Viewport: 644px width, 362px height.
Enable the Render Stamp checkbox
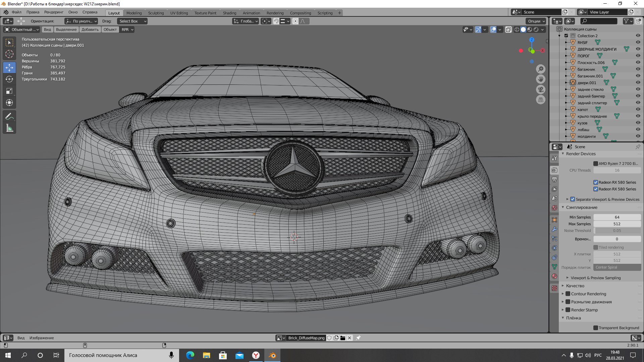pyautogui.click(x=568, y=310)
